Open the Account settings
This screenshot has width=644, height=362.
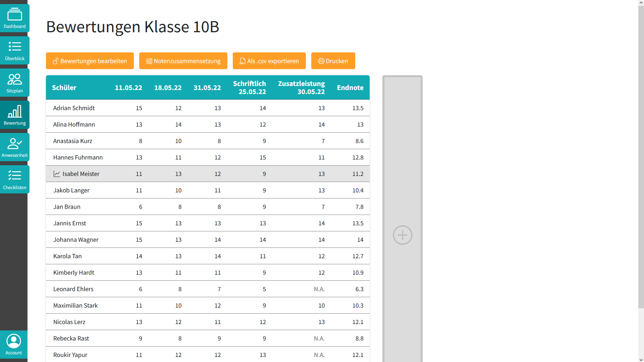(14, 344)
